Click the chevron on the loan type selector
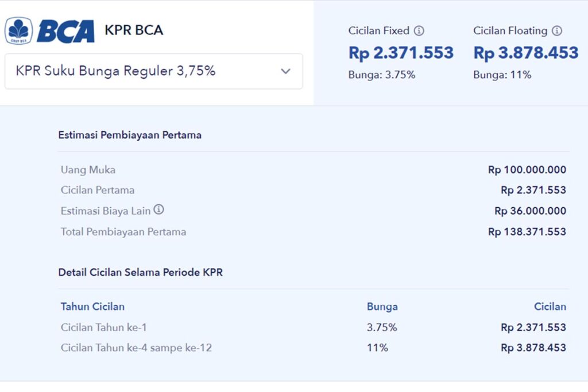The width and height of the screenshot is (588, 392). click(x=285, y=71)
